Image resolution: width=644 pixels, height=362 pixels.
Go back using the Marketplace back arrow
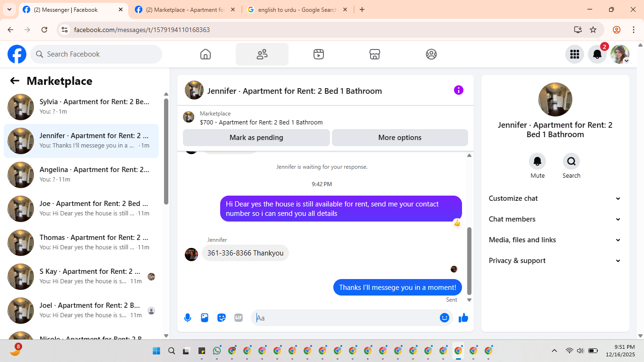pyautogui.click(x=15, y=81)
